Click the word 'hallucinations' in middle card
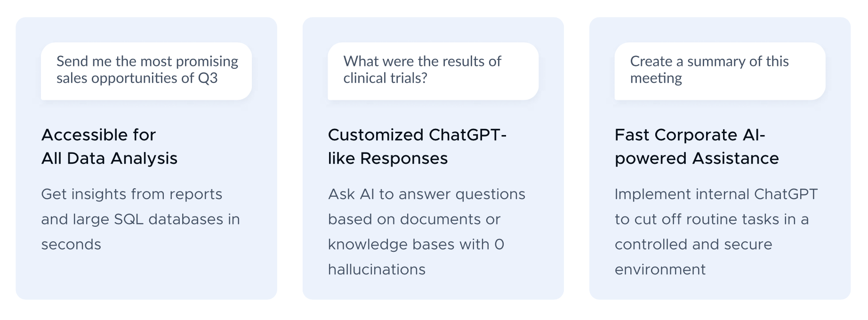This screenshot has height=320, width=868. point(377,269)
